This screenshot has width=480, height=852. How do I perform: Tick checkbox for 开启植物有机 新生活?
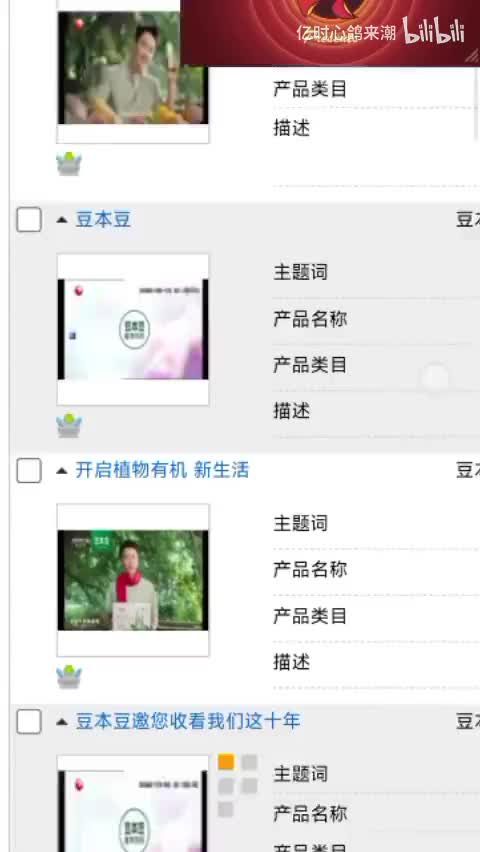(29, 471)
